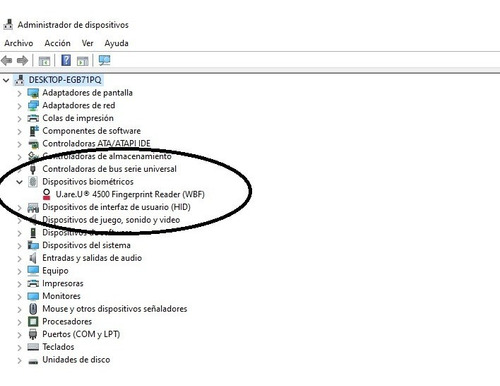
Task: Select Controladoras de bus serie universal
Action: pyautogui.click(x=109, y=169)
